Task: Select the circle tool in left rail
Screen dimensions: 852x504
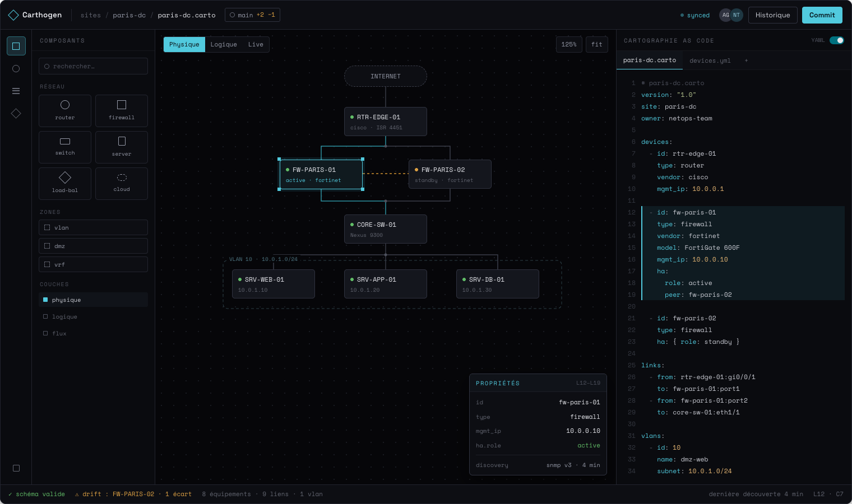Action: point(16,68)
